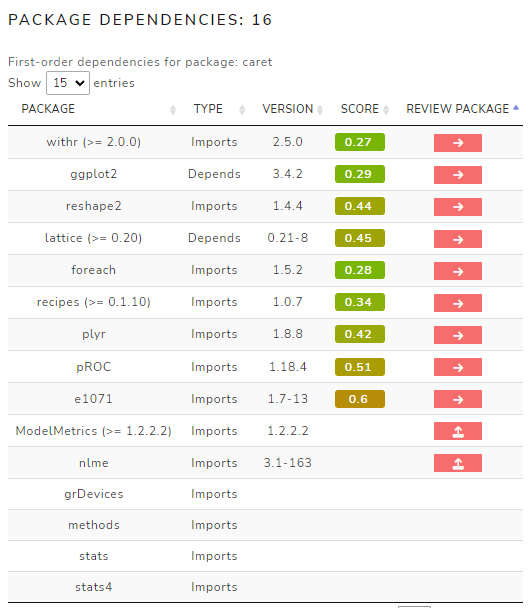The width and height of the screenshot is (530, 608).
Task: Upload the nlme package using its icon
Action: click(x=457, y=463)
